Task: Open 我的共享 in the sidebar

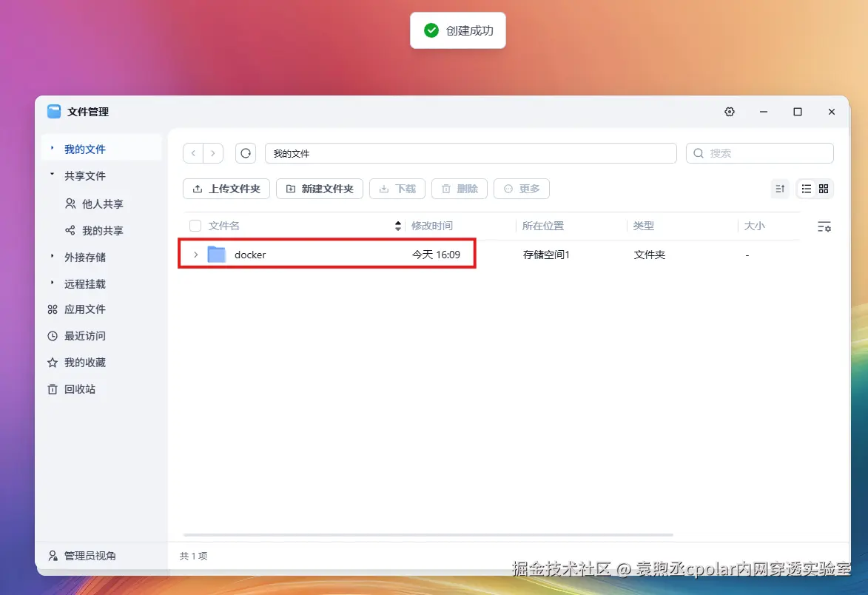Action: pyautogui.click(x=94, y=230)
